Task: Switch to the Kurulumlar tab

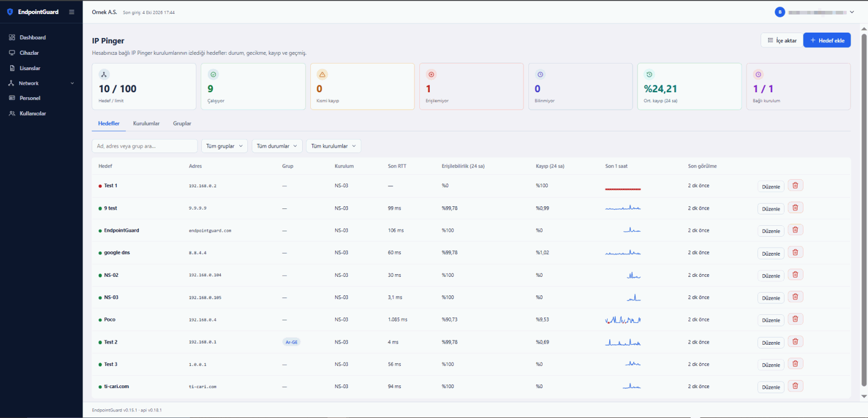Action: pyautogui.click(x=146, y=124)
